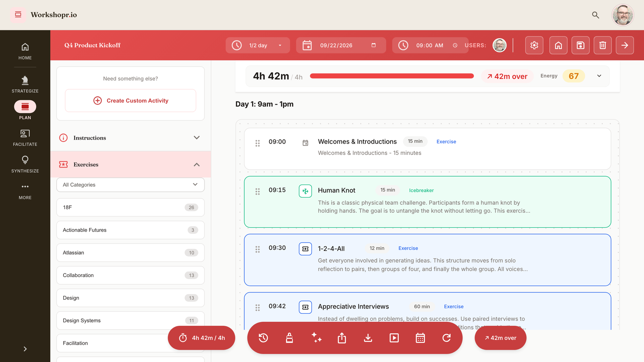The image size is (644, 362).
Task: Start presentation play icon
Action: click(394, 338)
